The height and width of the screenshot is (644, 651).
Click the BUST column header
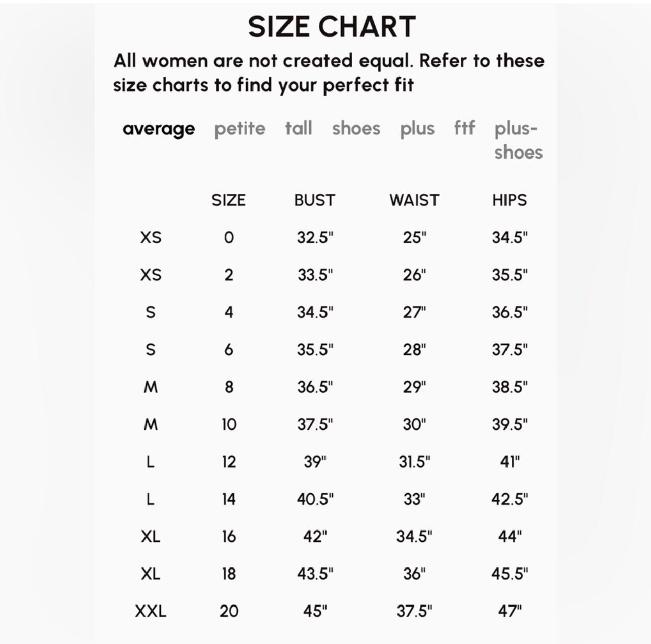[314, 200]
